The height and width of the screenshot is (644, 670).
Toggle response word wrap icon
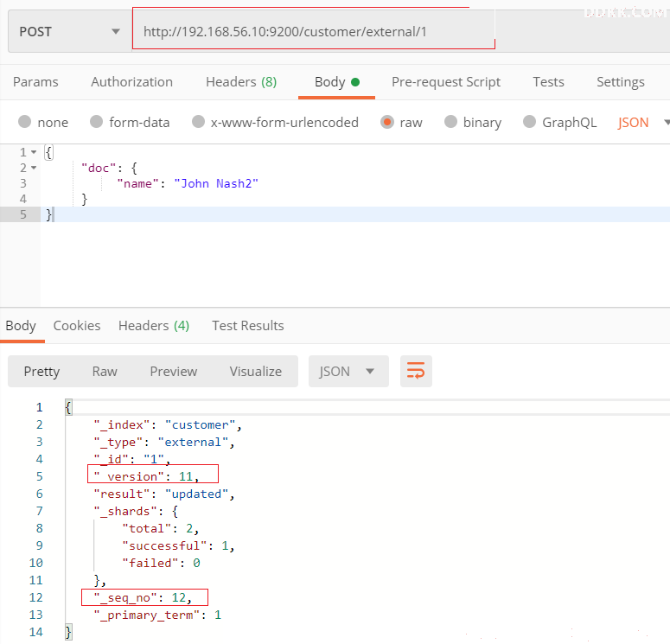click(416, 371)
